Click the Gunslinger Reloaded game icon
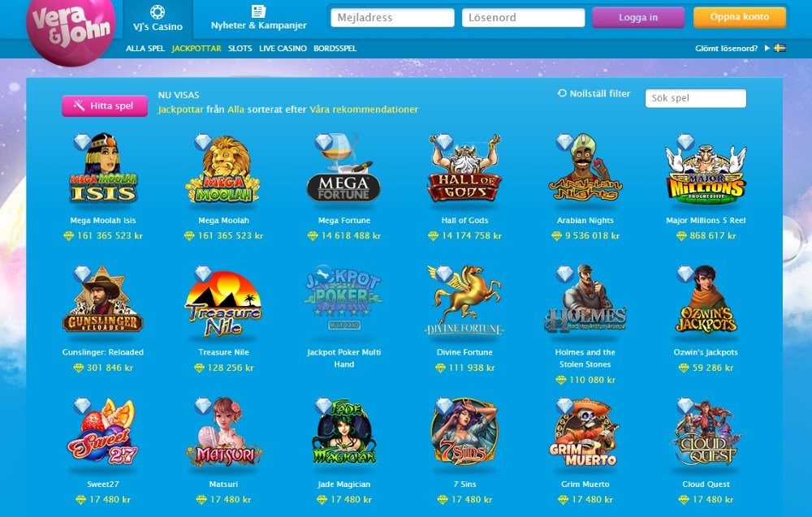Viewport: 812px width, 517px height. [x=103, y=299]
